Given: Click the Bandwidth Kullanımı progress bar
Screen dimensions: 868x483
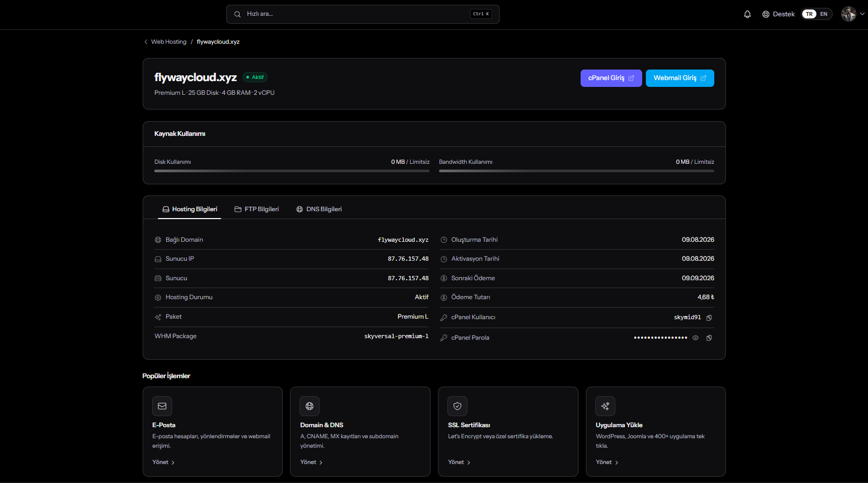Looking at the screenshot, I should click(576, 171).
